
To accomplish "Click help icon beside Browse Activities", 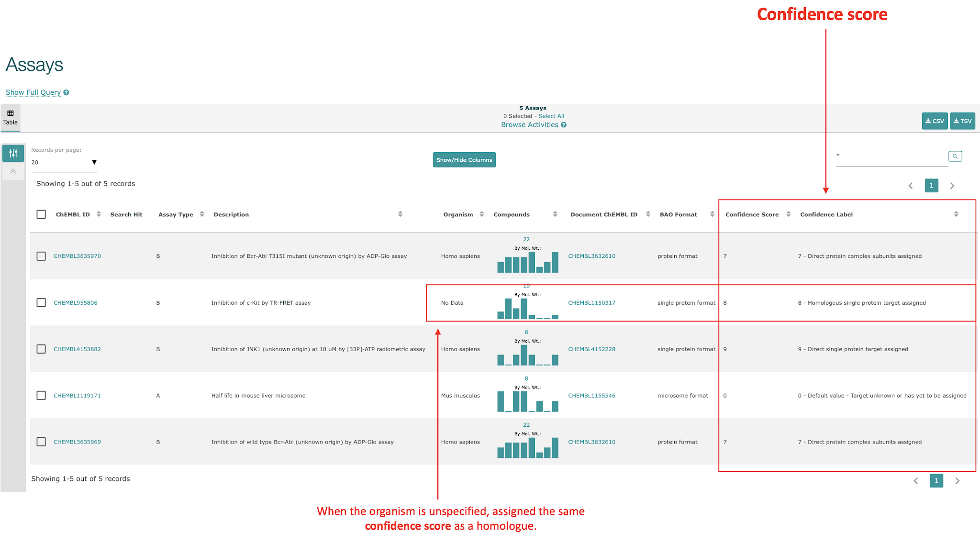I will pyautogui.click(x=564, y=125).
